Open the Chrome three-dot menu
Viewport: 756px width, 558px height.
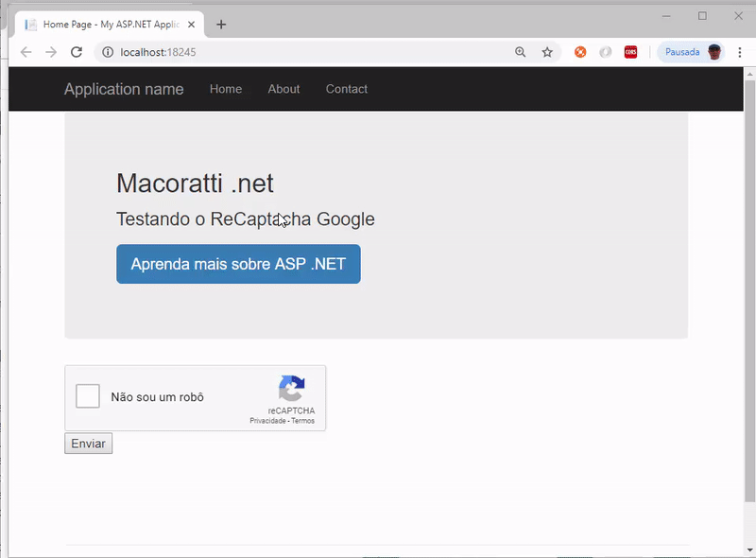pyautogui.click(x=740, y=52)
